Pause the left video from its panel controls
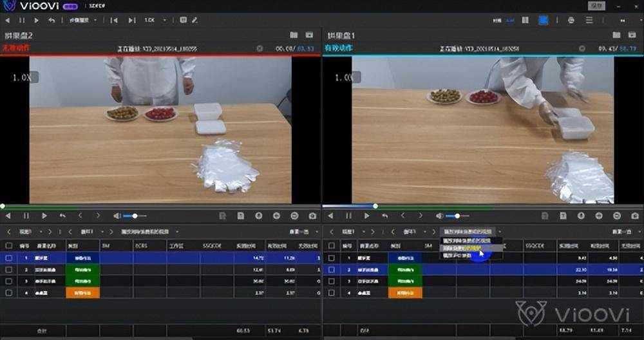The width and height of the screenshot is (644, 340). click(x=26, y=216)
